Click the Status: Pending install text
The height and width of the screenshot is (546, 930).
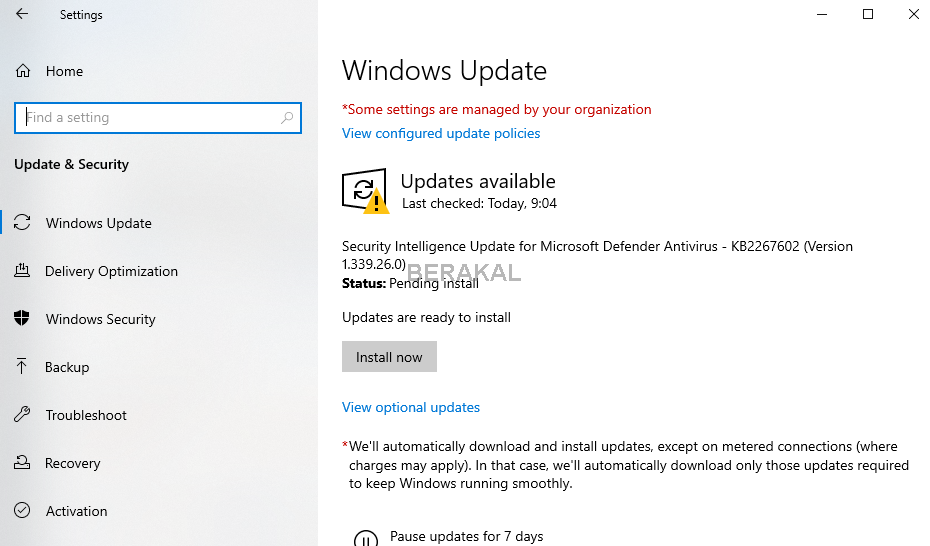[x=410, y=283]
